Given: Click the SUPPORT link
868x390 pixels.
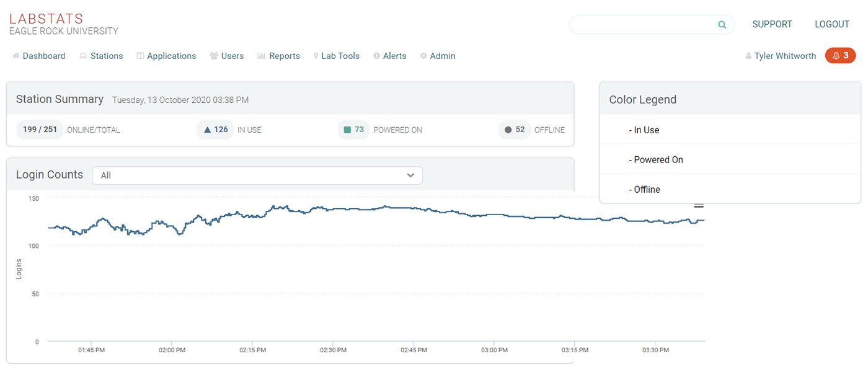Looking at the screenshot, I should coord(772,25).
